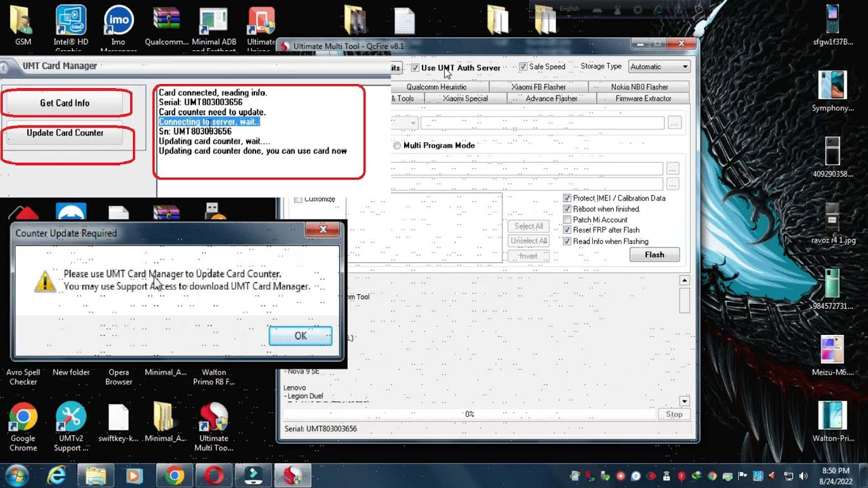
Task: Select the 984572731 image file icon
Action: (833, 289)
